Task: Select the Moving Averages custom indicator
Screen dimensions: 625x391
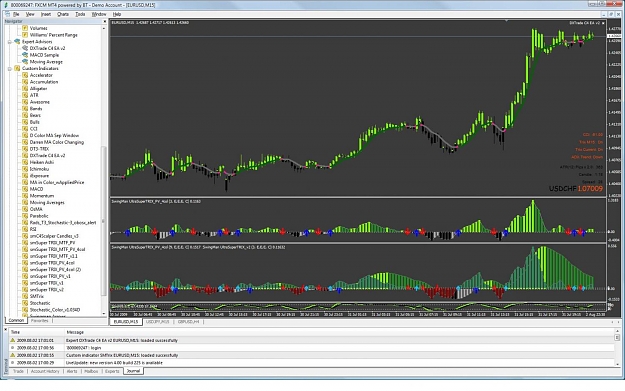Action: pyautogui.click(x=47, y=202)
